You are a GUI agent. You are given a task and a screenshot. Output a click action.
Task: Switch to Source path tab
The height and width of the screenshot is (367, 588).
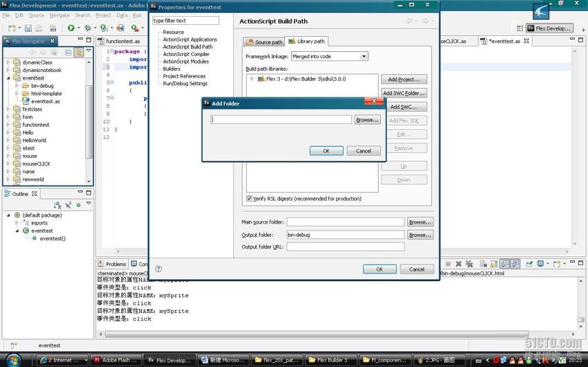pos(264,42)
